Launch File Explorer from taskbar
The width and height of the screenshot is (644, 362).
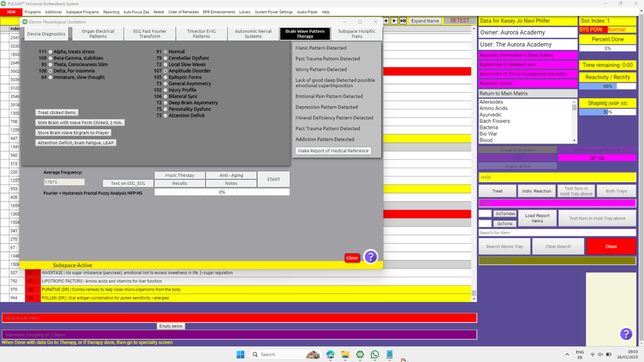345,354
